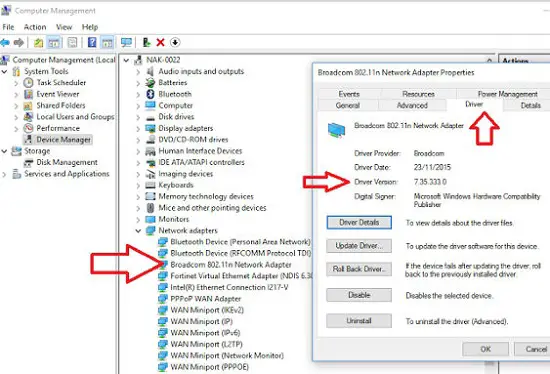This screenshot has height=374, width=550.
Task: Select Device Manager in the left tree
Action: pos(63,140)
